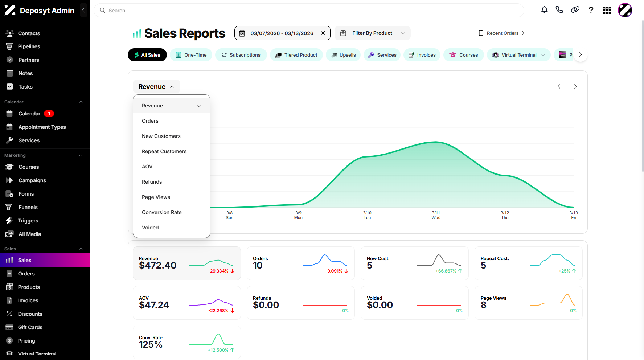Switch to the Tiered Product tab
Viewport: 644px width, 360px height.
point(296,55)
